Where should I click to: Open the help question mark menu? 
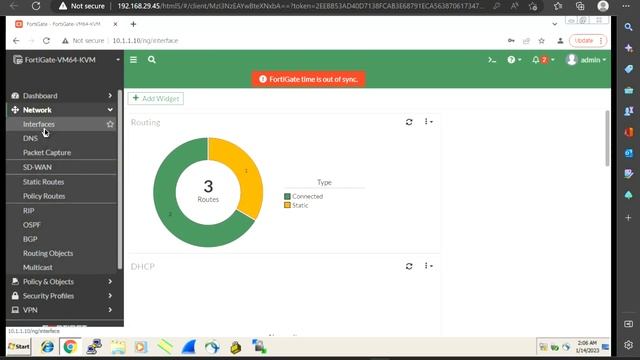pyautogui.click(x=514, y=60)
